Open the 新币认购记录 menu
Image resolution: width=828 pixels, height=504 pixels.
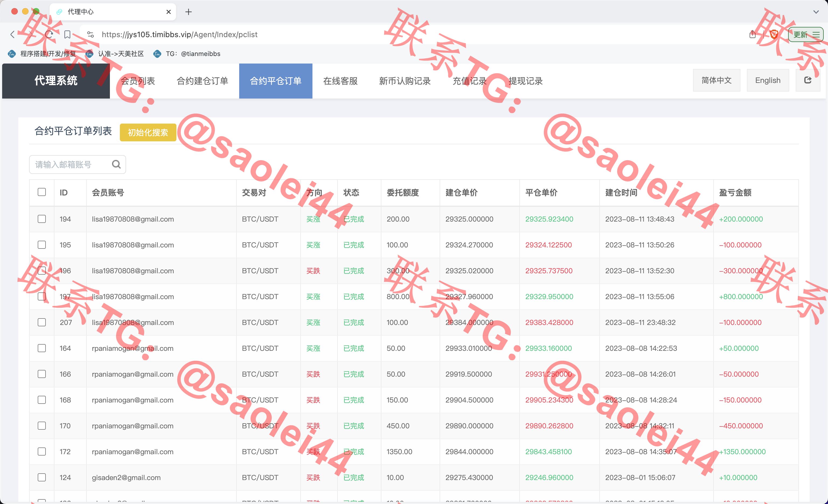click(x=405, y=80)
